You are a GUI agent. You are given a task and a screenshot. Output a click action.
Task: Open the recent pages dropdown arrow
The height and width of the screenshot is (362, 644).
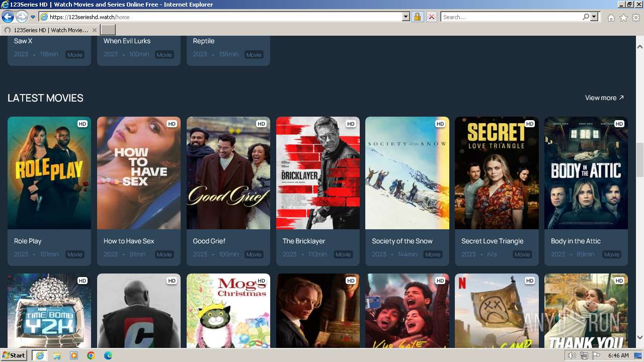tap(33, 17)
